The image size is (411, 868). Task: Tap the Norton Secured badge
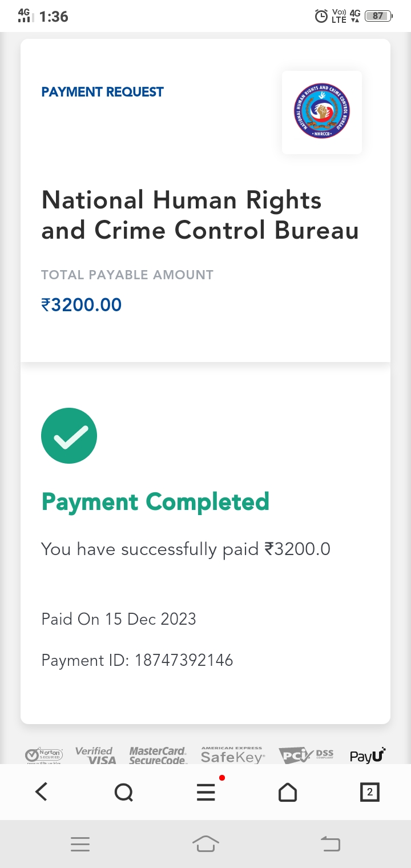tap(44, 756)
